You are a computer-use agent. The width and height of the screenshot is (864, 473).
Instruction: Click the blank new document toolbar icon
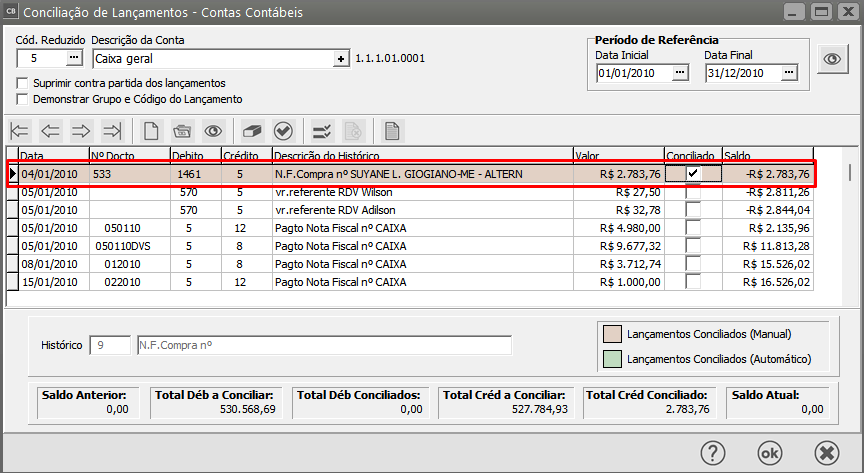tap(151, 131)
